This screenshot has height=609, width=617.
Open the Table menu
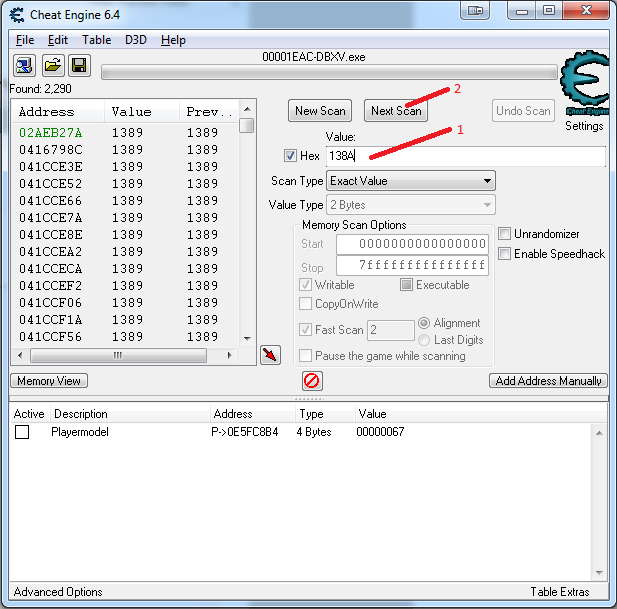click(x=96, y=40)
